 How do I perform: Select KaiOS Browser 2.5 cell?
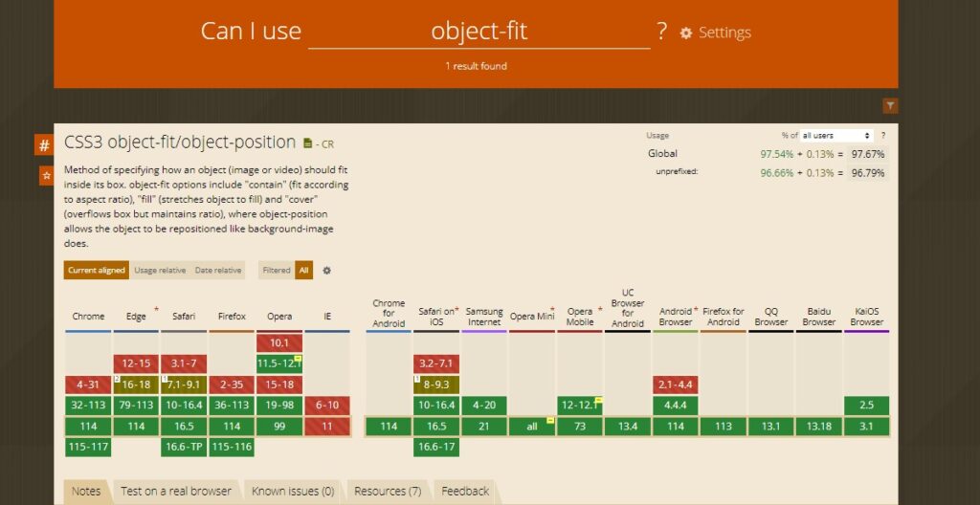point(866,405)
